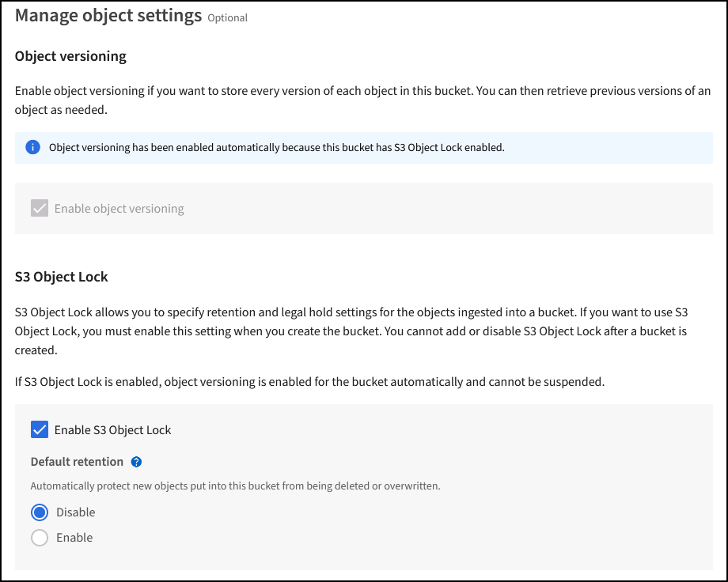The width and height of the screenshot is (728, 582).
Task: Click the Object versioning section heading
Action: tap(70, 55)
